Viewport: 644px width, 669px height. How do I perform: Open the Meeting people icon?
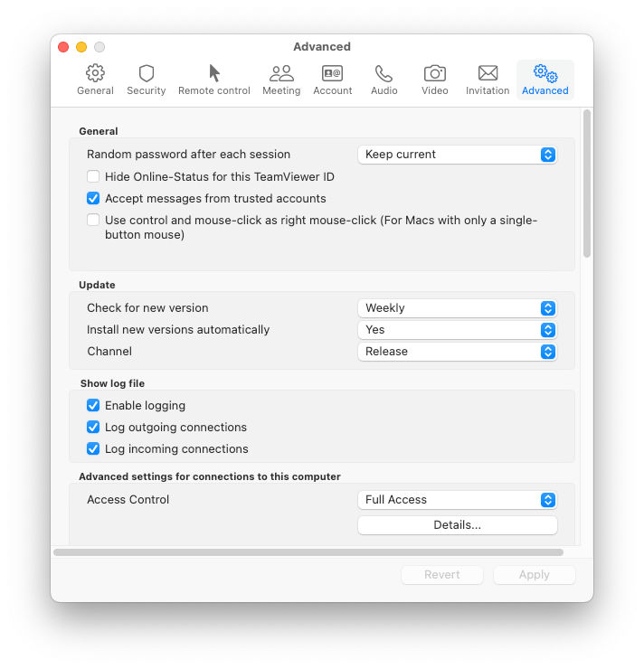point(281,73)
